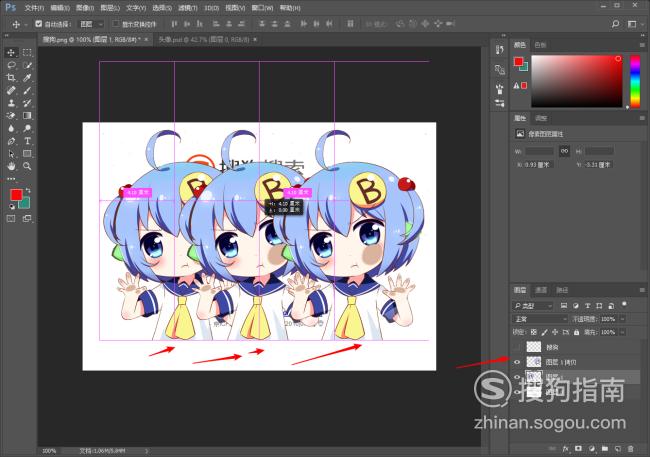Open the blend mode dropdown

pos(541,319)
